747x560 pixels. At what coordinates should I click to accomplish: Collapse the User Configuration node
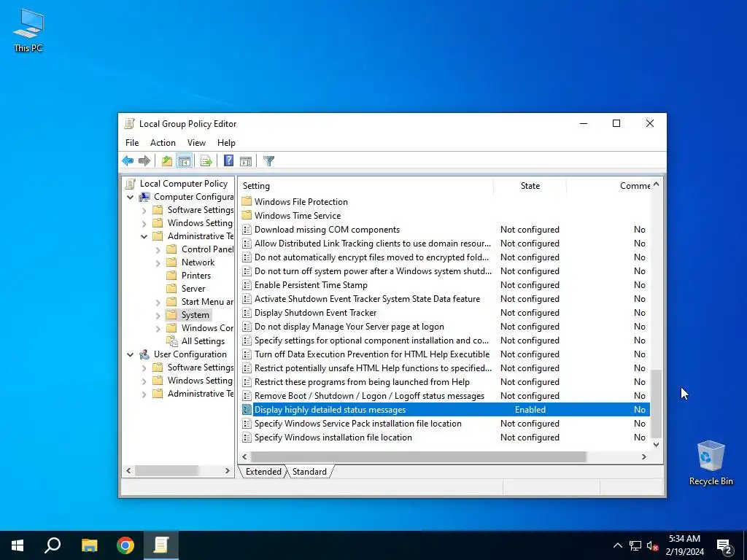[x=130, y=354]
